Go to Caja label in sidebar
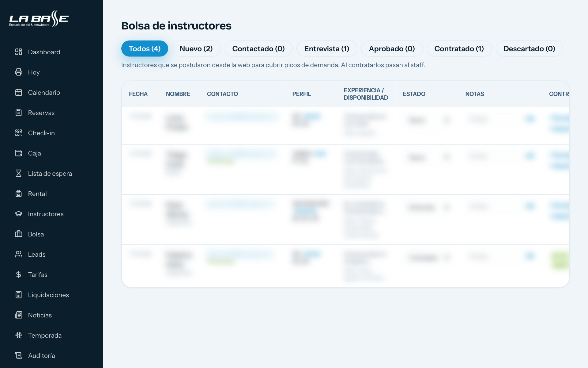This screenshot has height=368, width=588. click(x=34, y=153)
